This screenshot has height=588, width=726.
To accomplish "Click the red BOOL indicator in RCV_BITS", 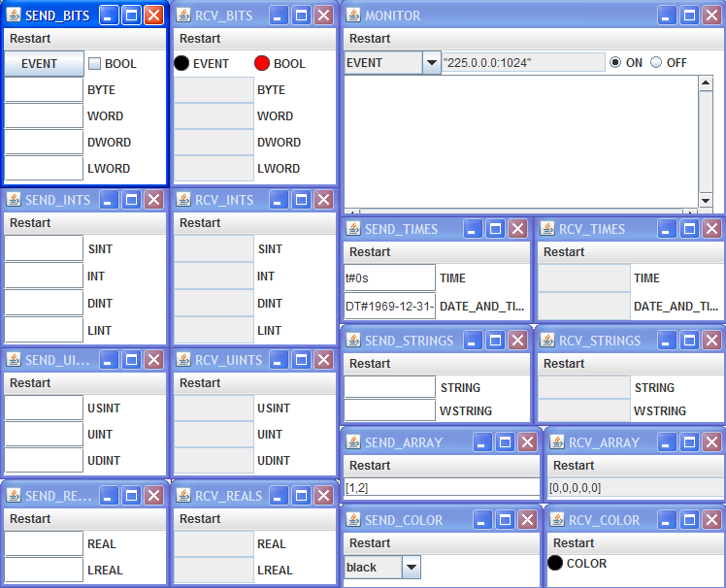I will (262, 63).
